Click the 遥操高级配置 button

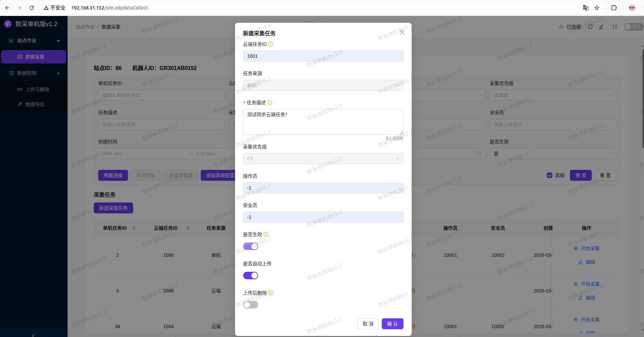click(x=218, y=175)
